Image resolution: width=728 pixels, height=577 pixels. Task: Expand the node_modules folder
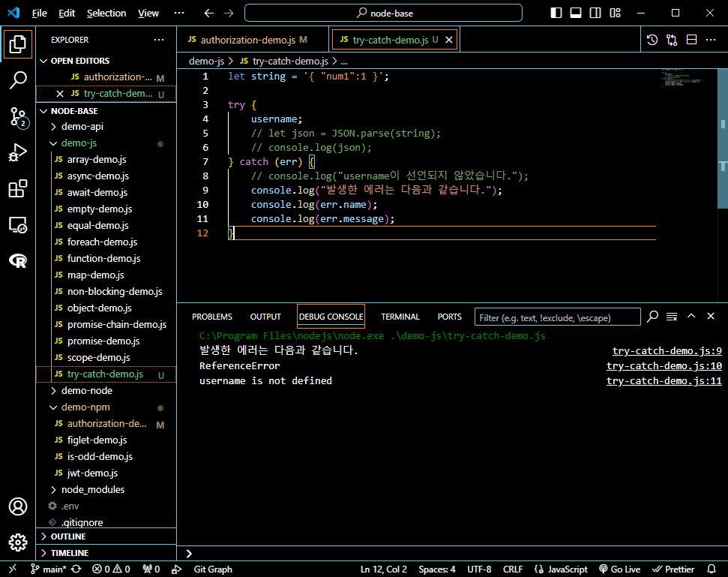pyautogui.click(x=106, y=490)
